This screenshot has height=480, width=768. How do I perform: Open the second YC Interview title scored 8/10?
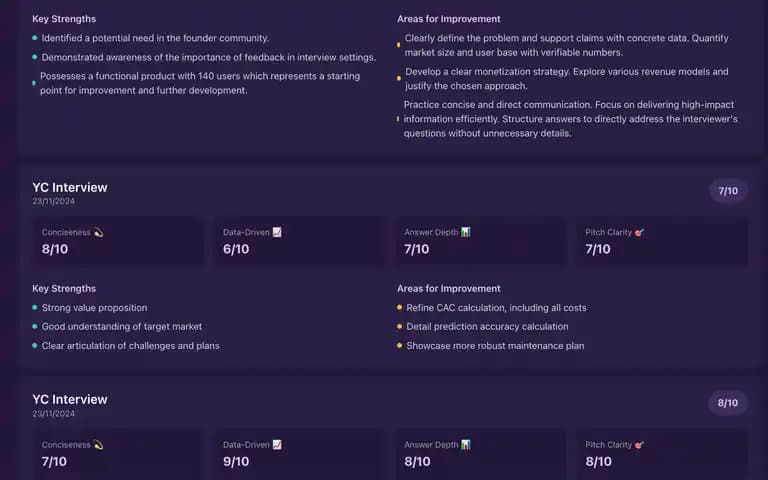point(70,400)
